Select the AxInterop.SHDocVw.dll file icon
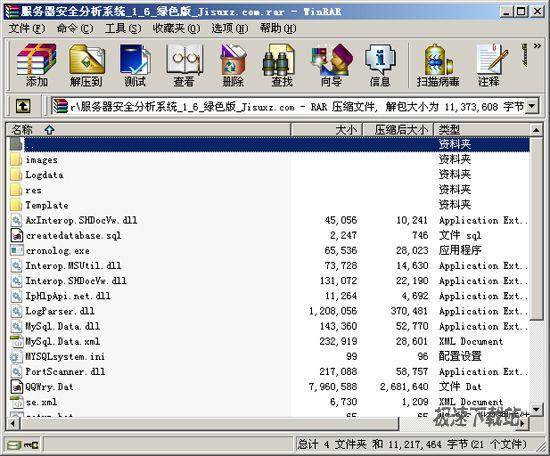Image resolution: width=550 pixels, height=456 pixels. coord(16,220)
